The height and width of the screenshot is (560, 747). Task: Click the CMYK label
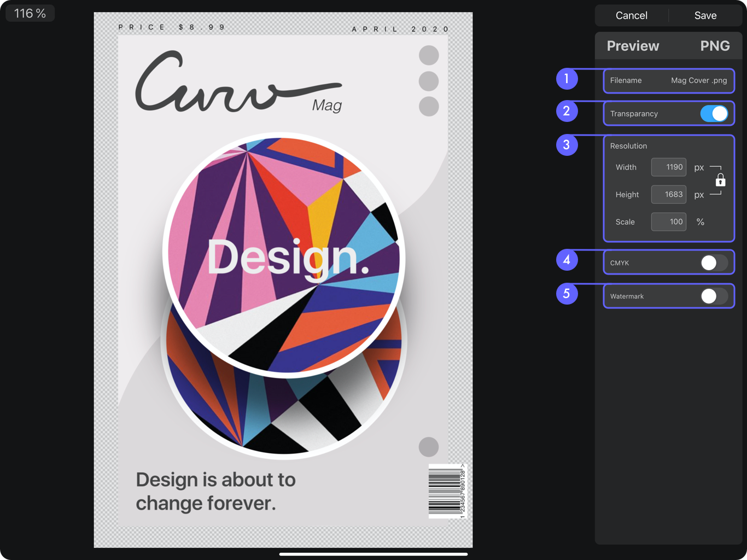coord(620,263)
